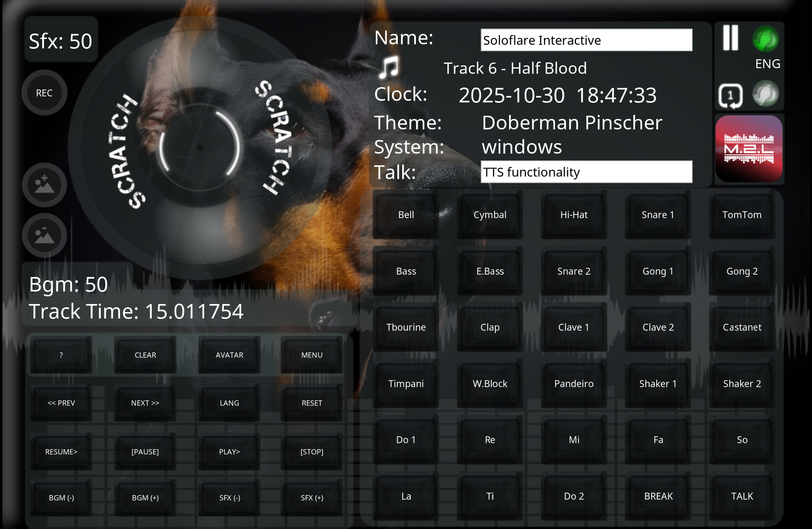Decrease volume with SFX (-)
812x529 pixels.
point(230,498)
